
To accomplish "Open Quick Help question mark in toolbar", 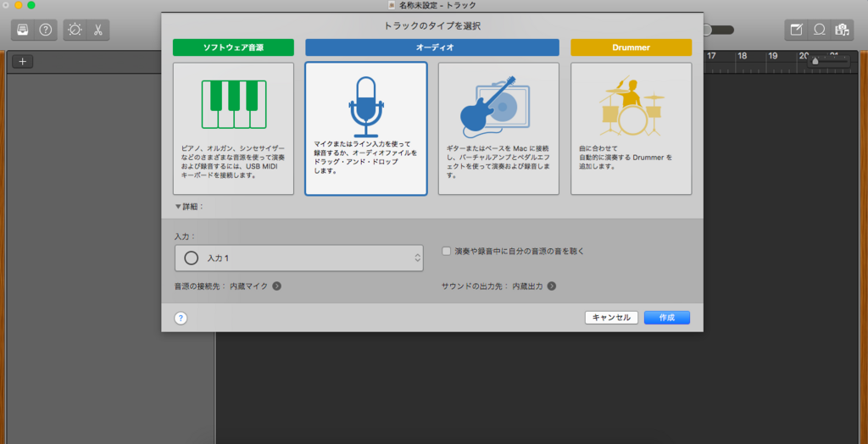I will coord(46,30).
